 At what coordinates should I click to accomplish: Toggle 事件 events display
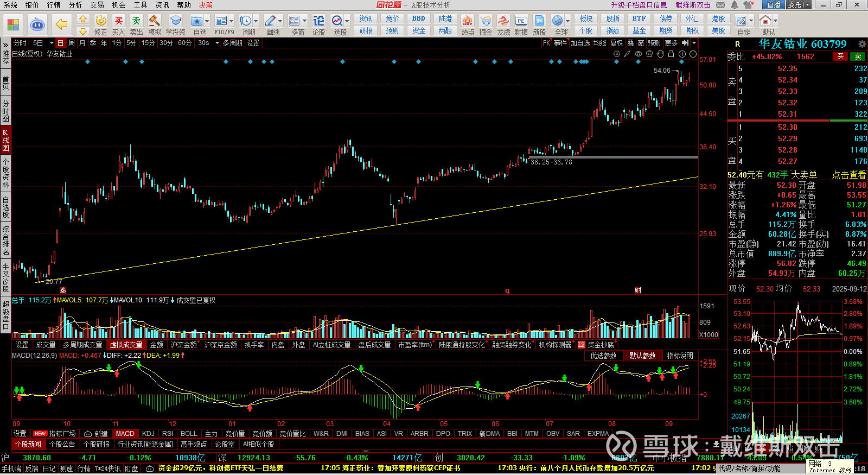[x=560, y=43]
